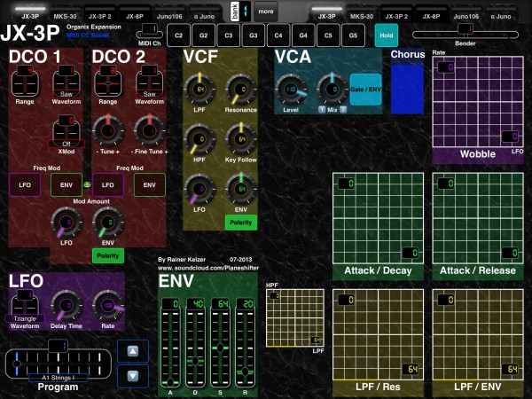The height and width of the screenshot is (399, 532).
Task: Click the VCF ENV knob
Action: pos(241,190)
